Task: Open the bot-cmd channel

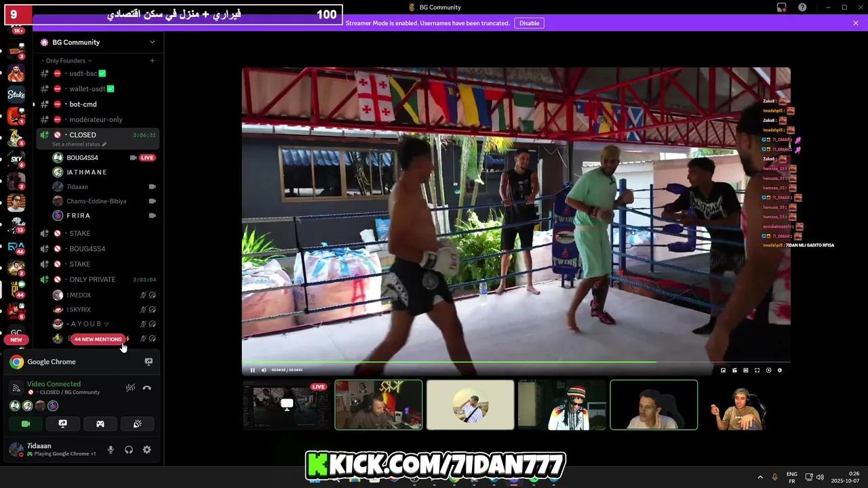Action: 98,104
